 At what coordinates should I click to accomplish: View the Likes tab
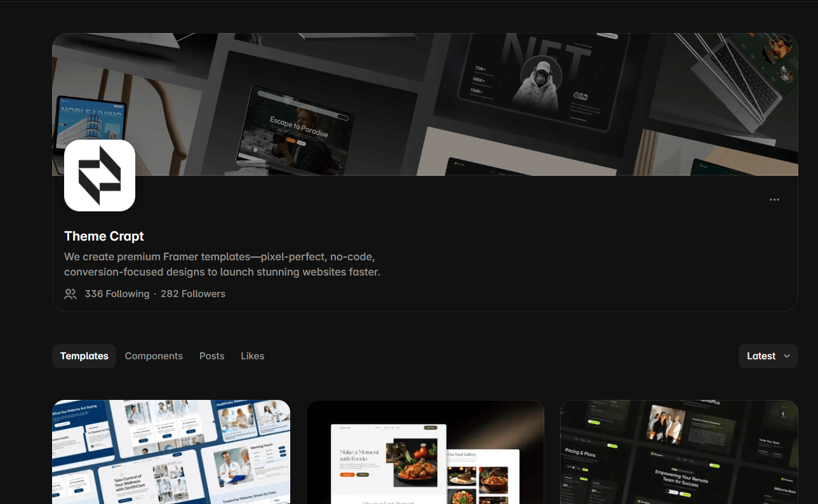[x=252, y=356]
